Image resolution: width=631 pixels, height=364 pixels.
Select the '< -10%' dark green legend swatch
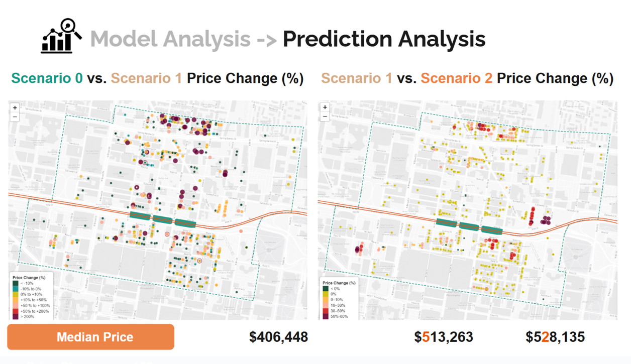16,283
